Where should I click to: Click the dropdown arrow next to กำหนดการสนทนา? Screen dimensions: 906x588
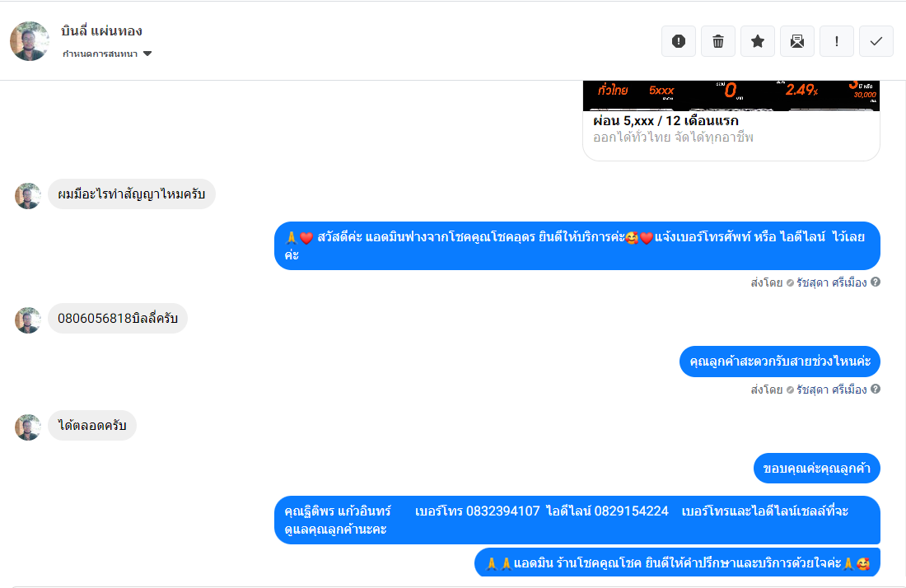click(147, 54)
